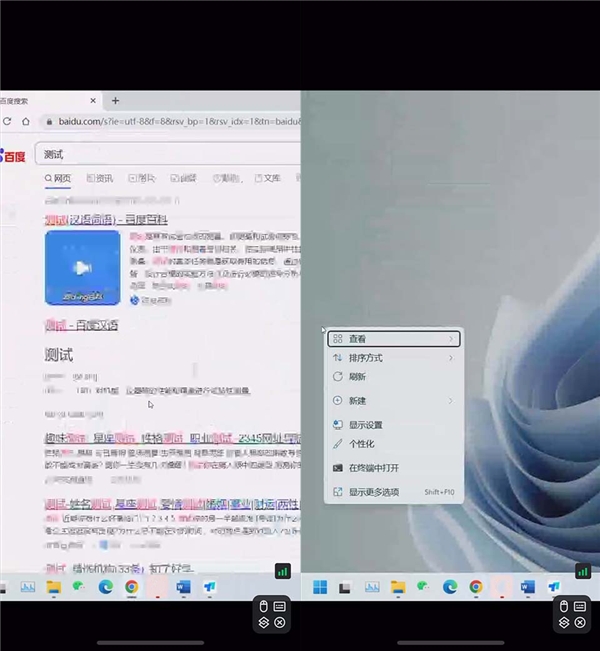The width and height of the screenshot is (600, 651).
Task: Reload the Baidu page in left pane
Action: coord(7,121)
